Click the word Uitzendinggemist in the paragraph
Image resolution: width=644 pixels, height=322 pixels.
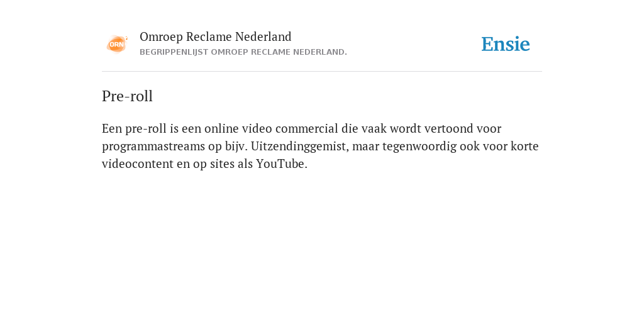(x=300, y=146)
